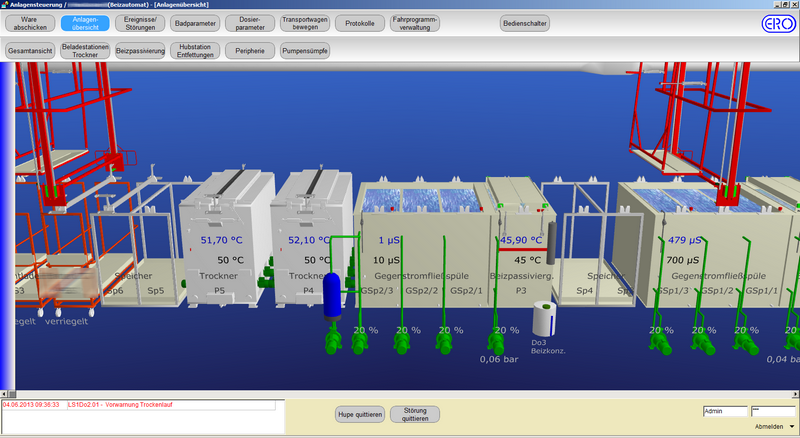Open the Abmelden dropdown arrow
The image size is (800, 438).
(792, 426)
